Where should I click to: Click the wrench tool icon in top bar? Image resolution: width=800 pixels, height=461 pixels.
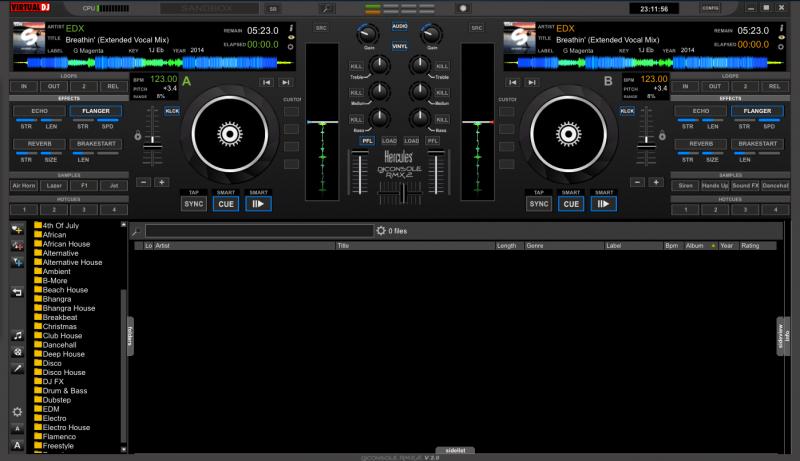pyautogui.click(x=326, y=9)
